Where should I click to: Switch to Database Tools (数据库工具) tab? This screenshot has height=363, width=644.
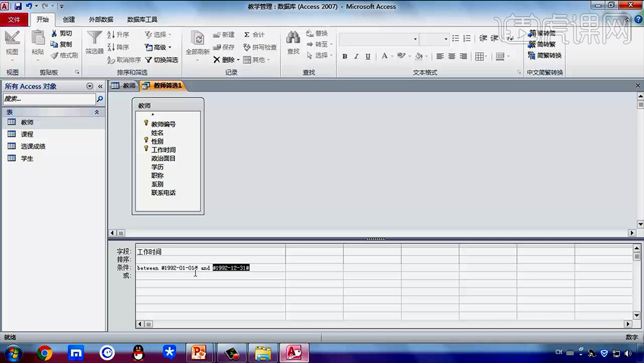click(142, 20)
